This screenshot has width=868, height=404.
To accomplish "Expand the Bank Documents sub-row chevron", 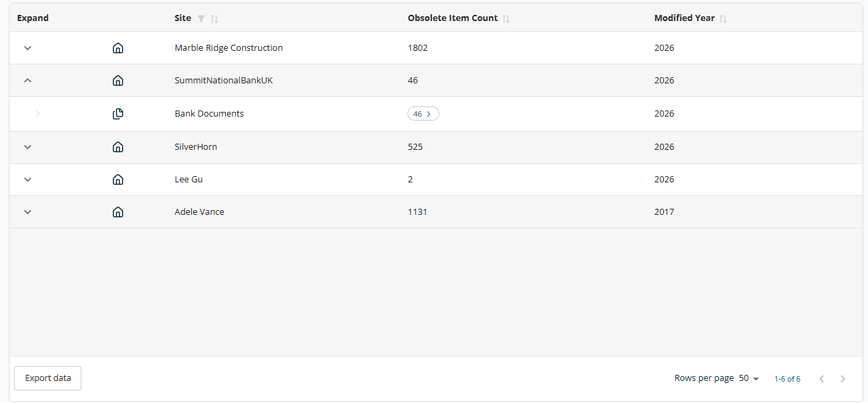I will [x=38, y=114].
